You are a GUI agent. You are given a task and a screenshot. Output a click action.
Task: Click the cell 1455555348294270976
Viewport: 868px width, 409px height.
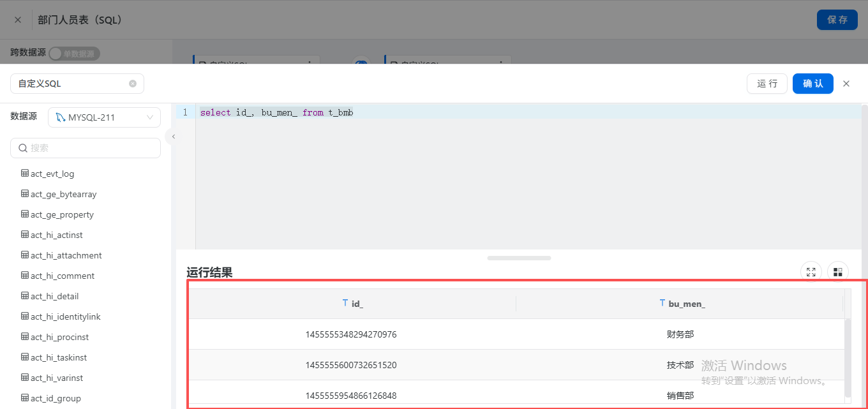pos(351,334)
